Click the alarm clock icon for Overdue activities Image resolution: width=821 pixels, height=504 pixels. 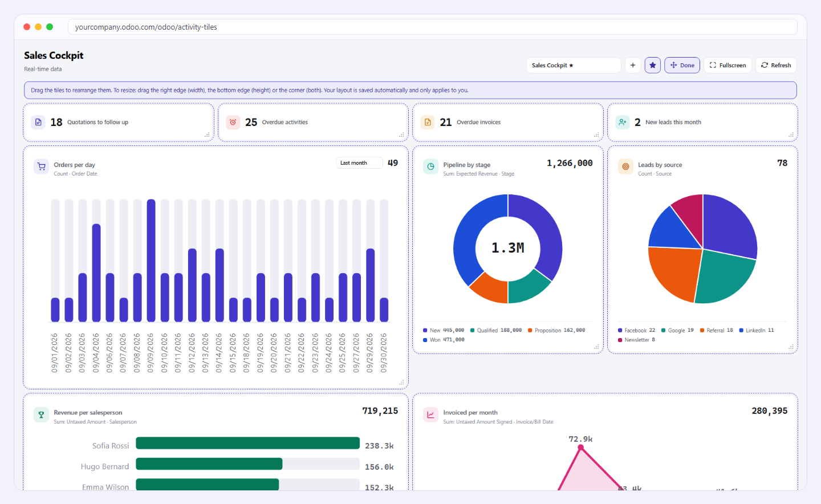233,122
